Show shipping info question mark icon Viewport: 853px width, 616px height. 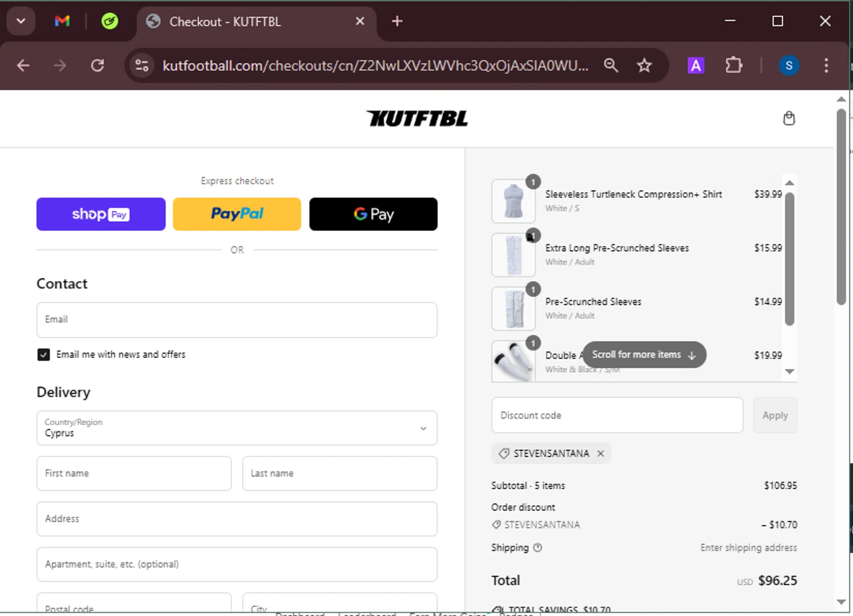[538, 548]
